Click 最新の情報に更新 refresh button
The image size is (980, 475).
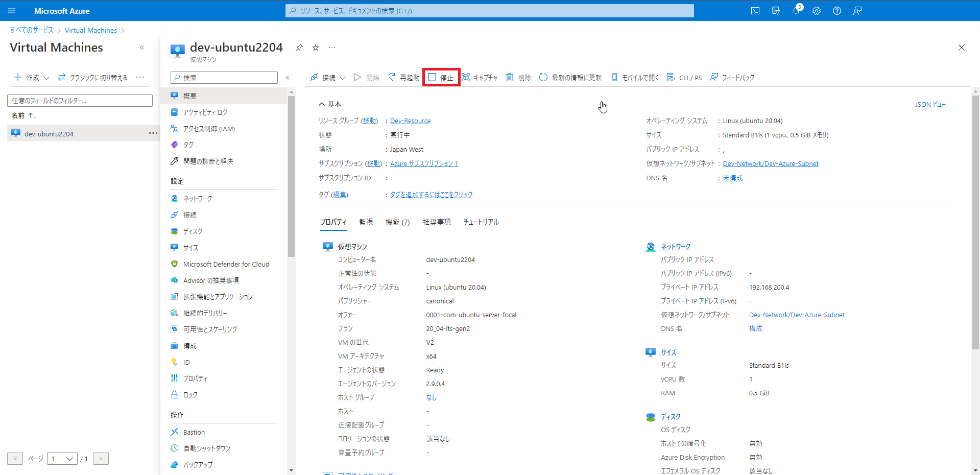570,78
